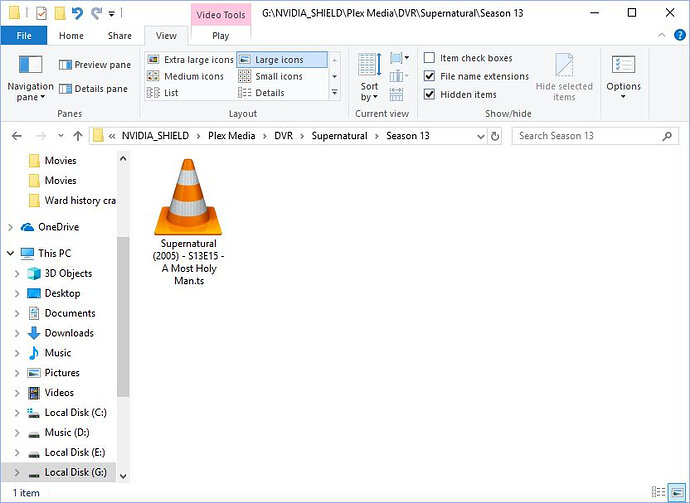Screen dimensions: 690x503
Task: Open the Recent locations dropdown
Action: 61,136
